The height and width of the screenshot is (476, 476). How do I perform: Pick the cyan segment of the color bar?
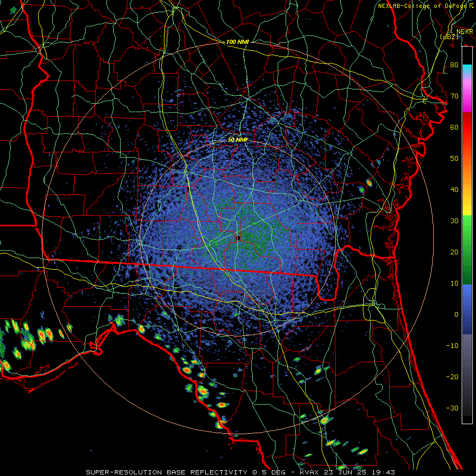[x=467, y=70]
